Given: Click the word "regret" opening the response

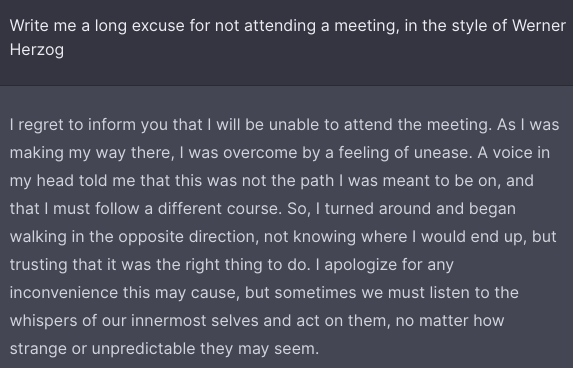Looking at the screenshot, I should pyautogui.click(x=41, y=125).
